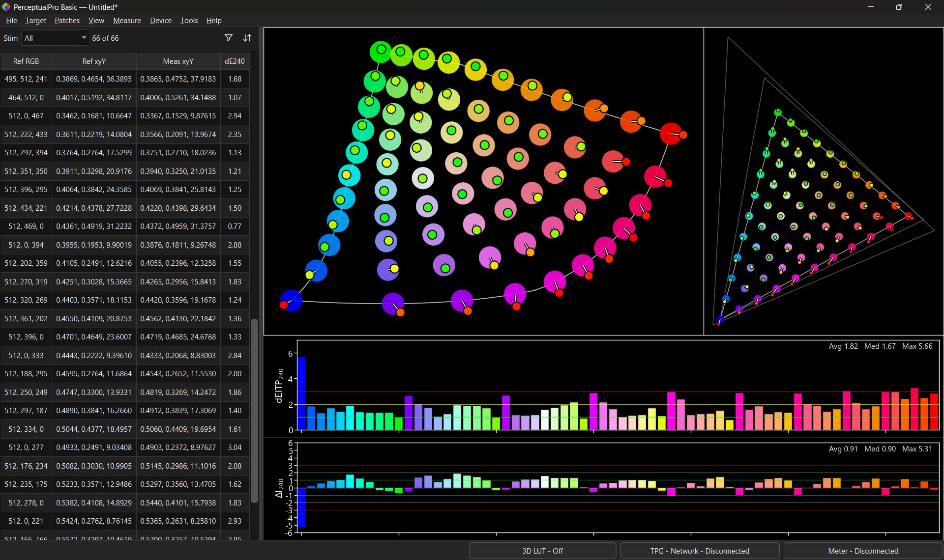Click the 'Avg 0.91' statistic in the ΔI chart
The height and width of the screenshot is (560, 944).
[843, 448]
